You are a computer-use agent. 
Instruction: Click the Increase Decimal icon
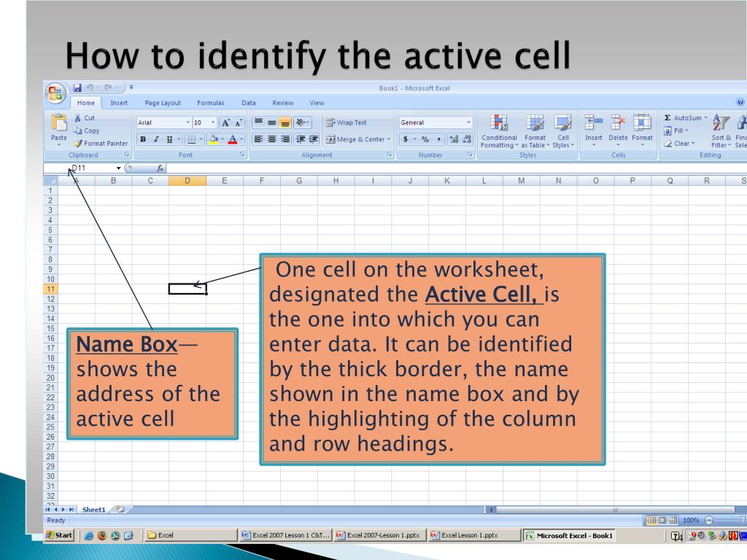tap(454, 139)
